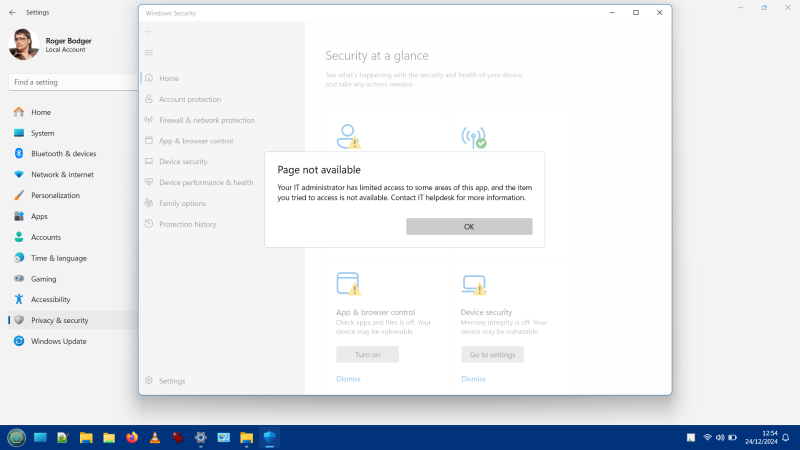
Task: Select Bluetooth & devices in Settings
Action: pos(63,154)
